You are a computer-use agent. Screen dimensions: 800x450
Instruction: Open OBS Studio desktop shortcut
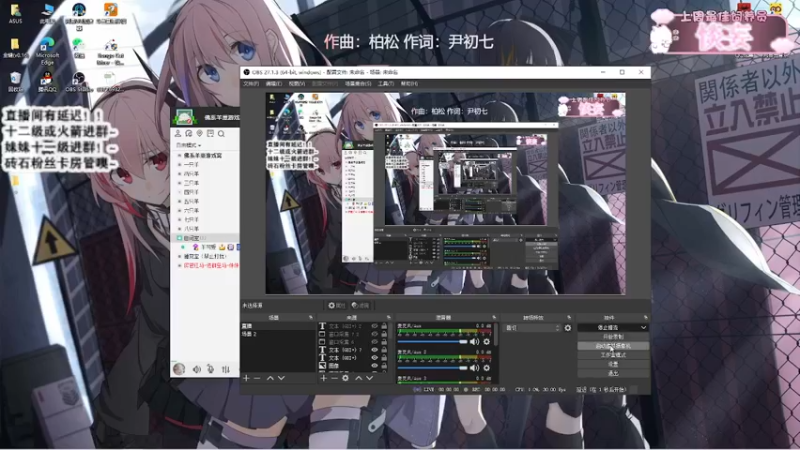pos(78,81)
